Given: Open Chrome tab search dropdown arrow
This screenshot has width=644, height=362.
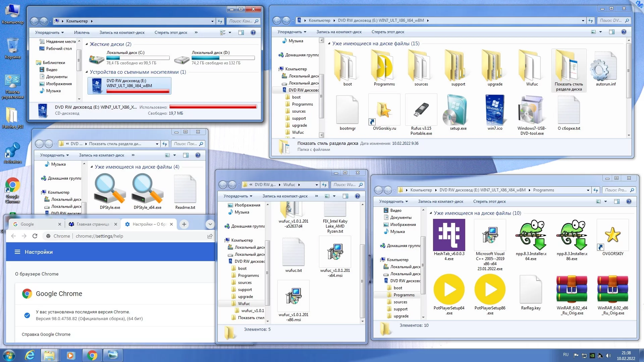Looking at the screenshot, I should click(210, 224).
